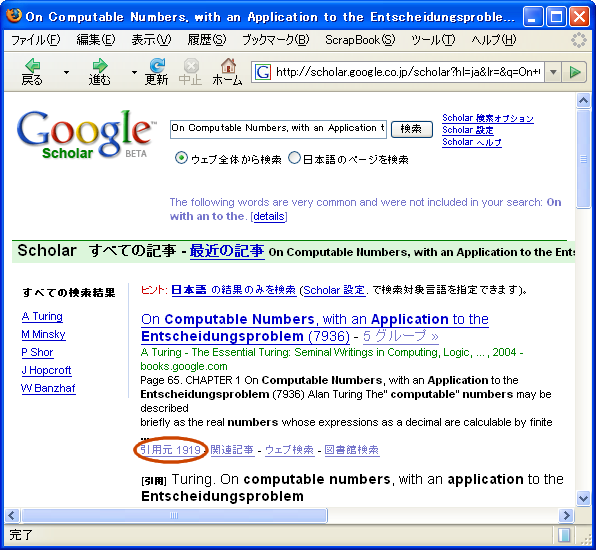Image resolution: width=596 pixels, height=550 pixels.
Task: Expand the address bar URL dropdown
Action: coord(553,71)
